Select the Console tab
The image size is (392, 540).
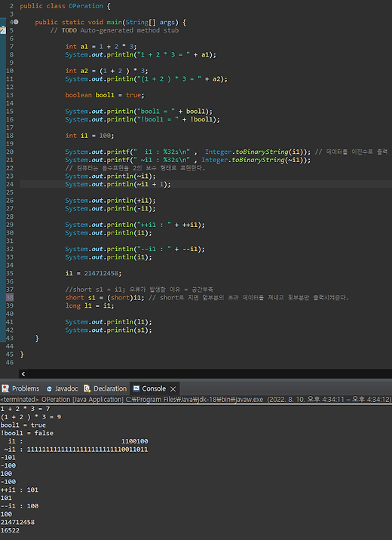[150, 388]
